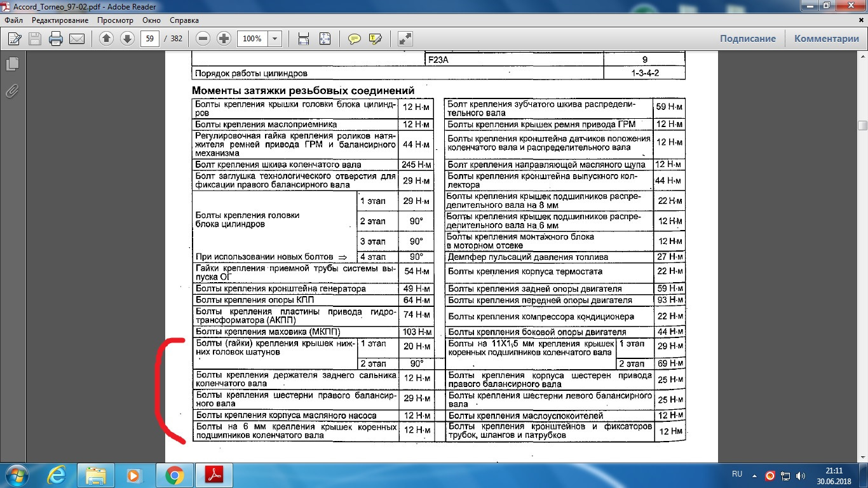Open Windows Explorer from taskbar
Image resolution: width=868 pixels, height=488 pixels.
[97, 475]
